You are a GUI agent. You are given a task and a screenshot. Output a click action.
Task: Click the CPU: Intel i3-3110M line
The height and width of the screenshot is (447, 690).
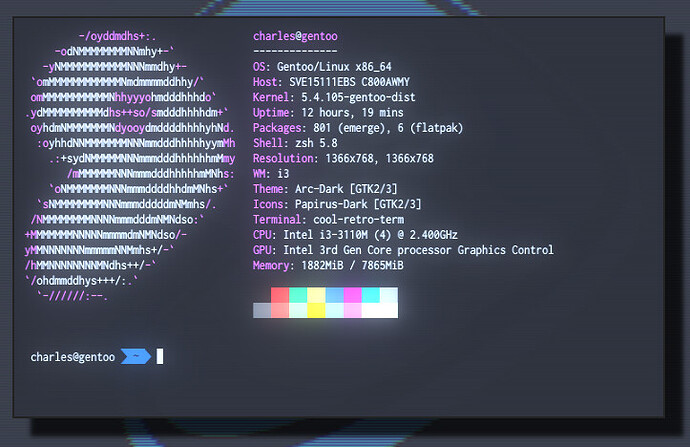pos(355,235)
